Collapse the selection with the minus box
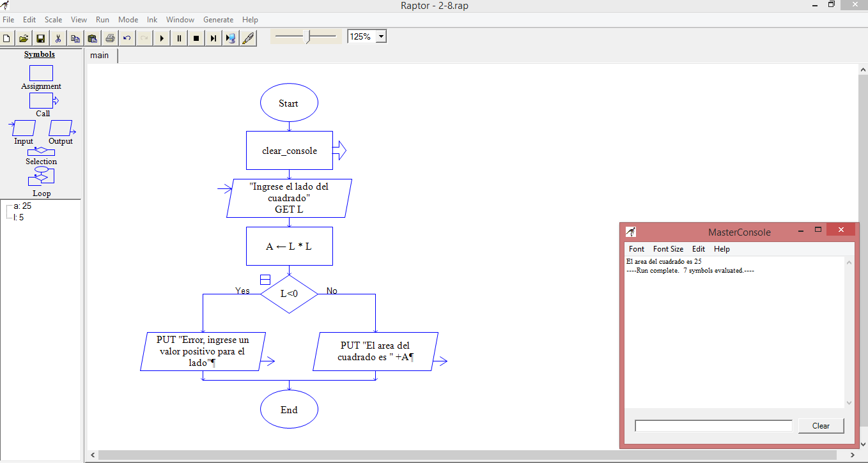This screenshot has width=868, height=463. 265,280
